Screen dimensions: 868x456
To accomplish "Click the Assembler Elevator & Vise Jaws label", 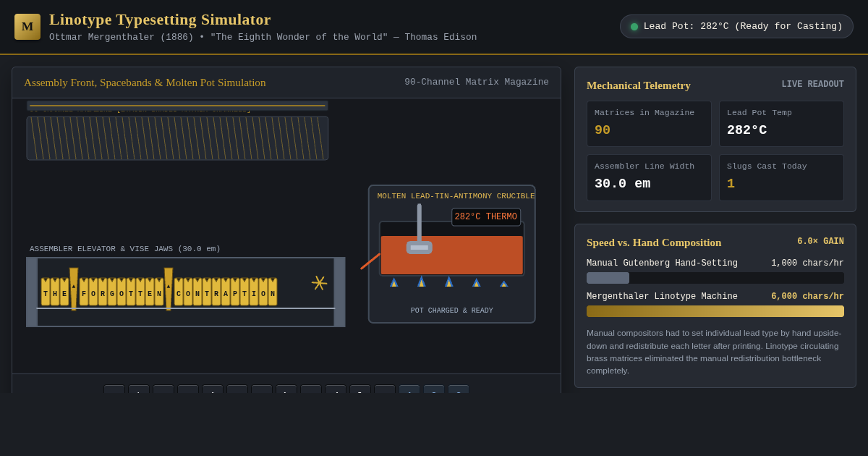I will (125, 249).
